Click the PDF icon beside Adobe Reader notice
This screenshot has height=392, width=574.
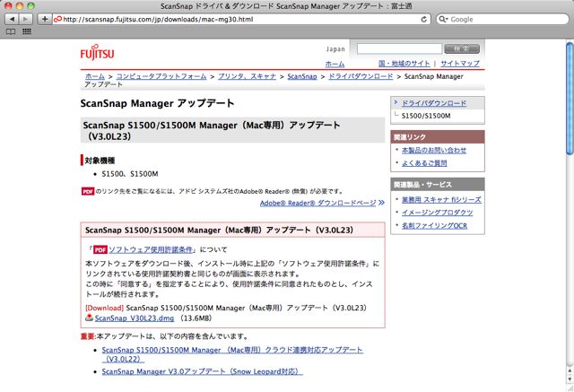tap(88, 191)
